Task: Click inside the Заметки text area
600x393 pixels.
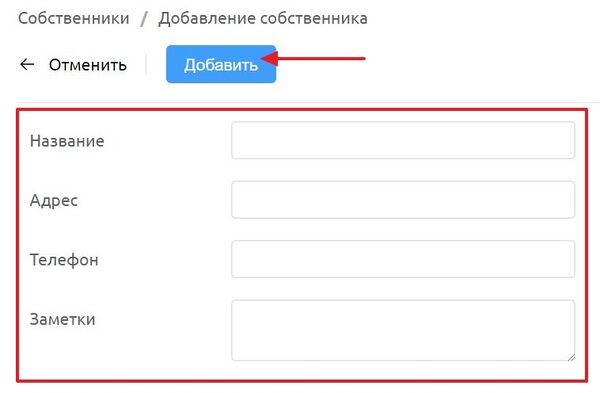Action: pos(403,330)
